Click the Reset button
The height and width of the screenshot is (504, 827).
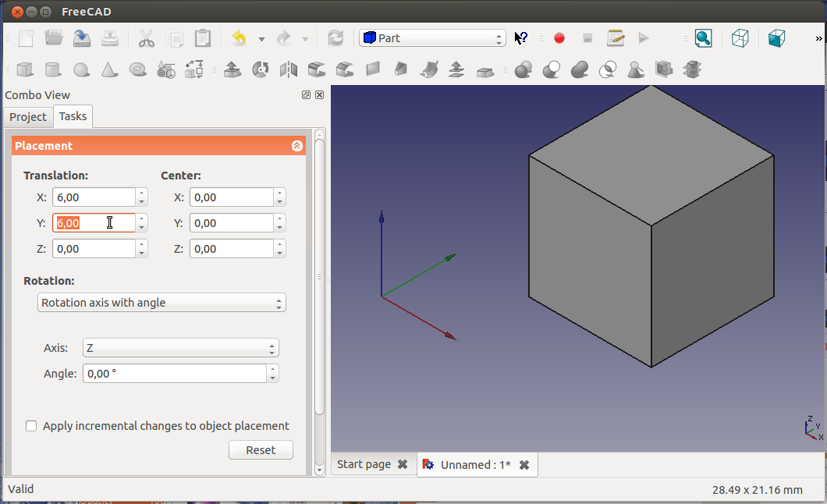(x=261, y=450)
